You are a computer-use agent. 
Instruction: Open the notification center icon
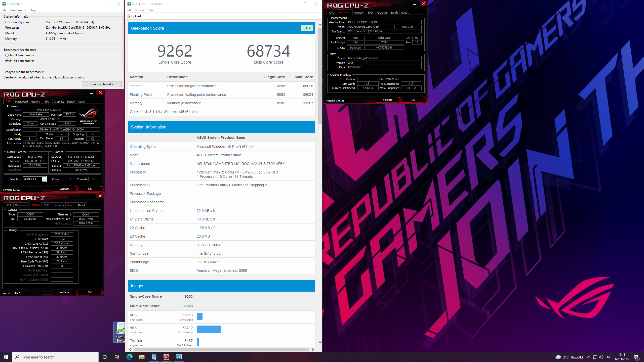pos(636,357)
